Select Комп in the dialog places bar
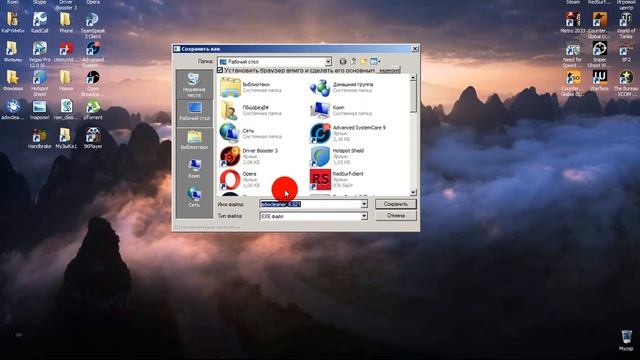Screen dimensions: 640x360 (x=194, y=169)
